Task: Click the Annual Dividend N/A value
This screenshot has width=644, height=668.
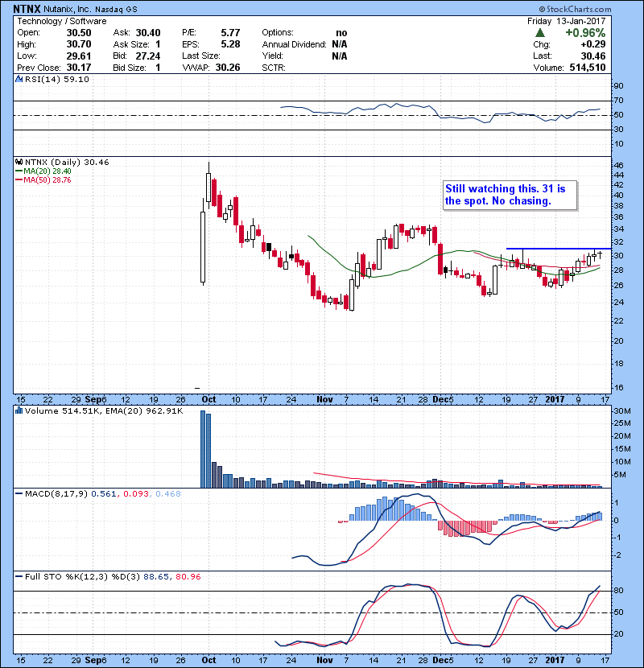Action: pos(339,44)
